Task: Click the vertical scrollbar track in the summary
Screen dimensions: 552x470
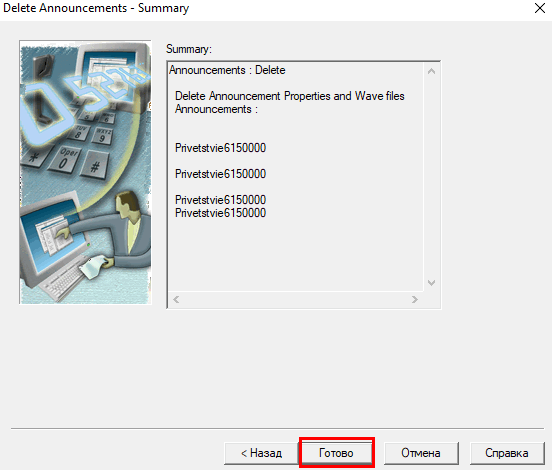Action: [431, 177]
